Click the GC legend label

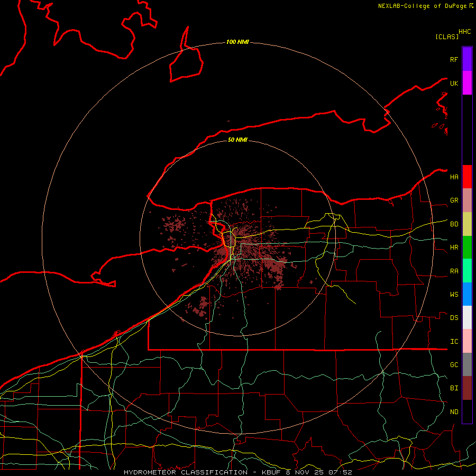[454, 365]
